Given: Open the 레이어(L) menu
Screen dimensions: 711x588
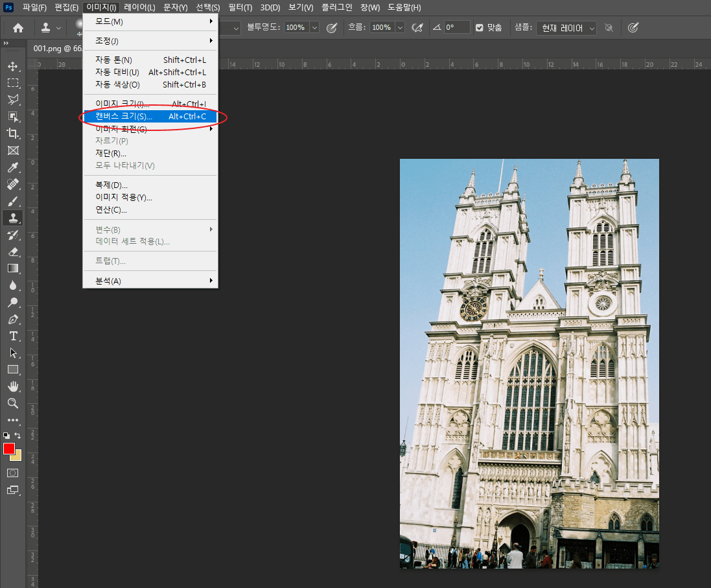Looking at the screenshot, I should click(x=139, y=8).
